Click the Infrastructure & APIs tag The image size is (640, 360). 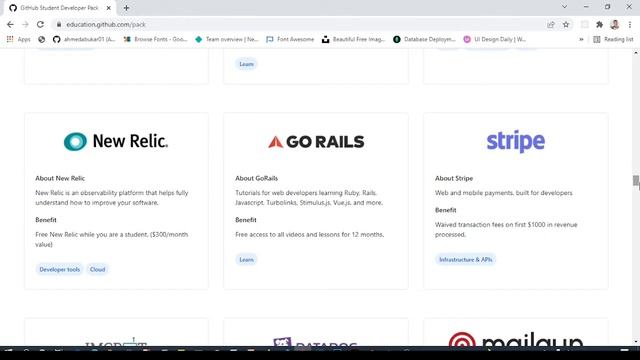point(466,260)
